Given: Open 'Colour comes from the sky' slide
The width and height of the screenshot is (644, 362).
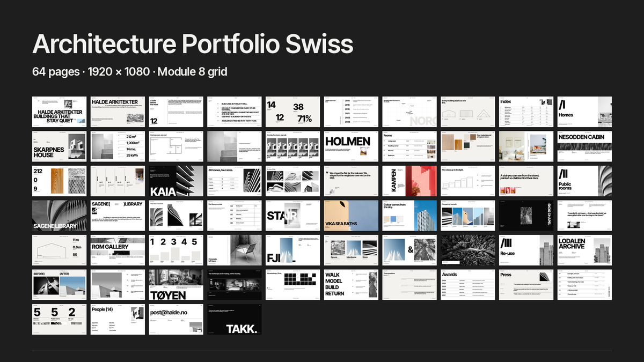Looking at the screenshot, I should click(x=409, y=216).
